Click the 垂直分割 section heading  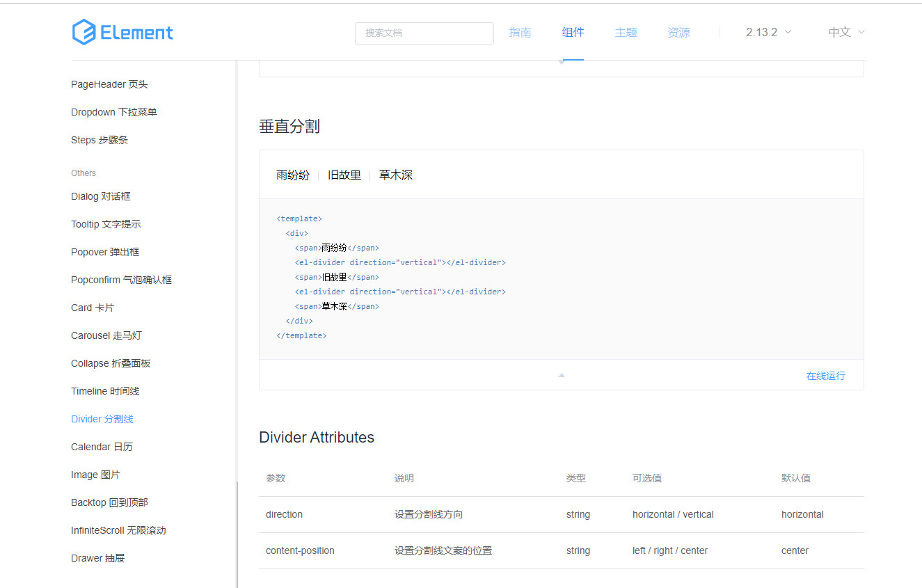289,127
